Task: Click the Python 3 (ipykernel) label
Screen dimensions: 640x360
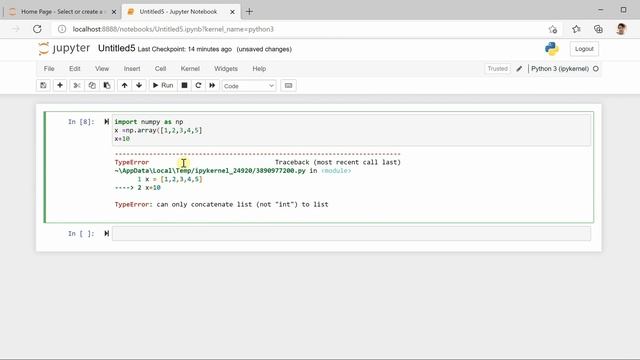Action: (560, 69)
